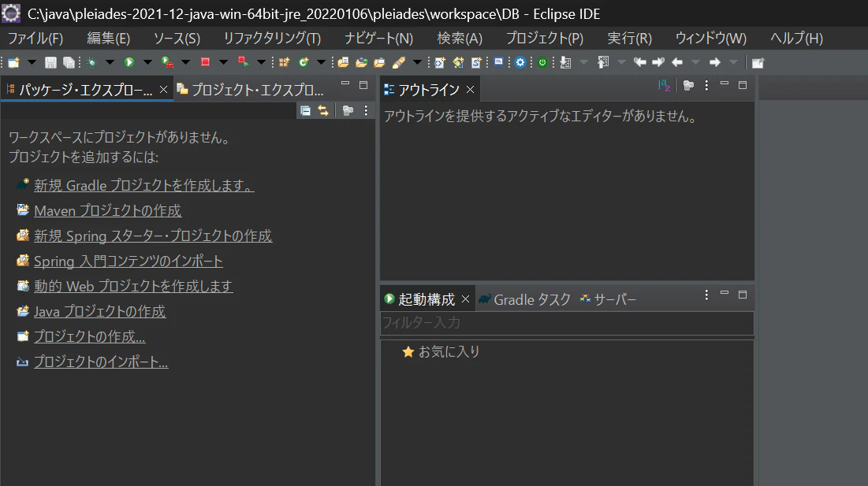868x486 pixels.
Task: Switch to the Gradle タスク tab
Action: click(525, 299)
